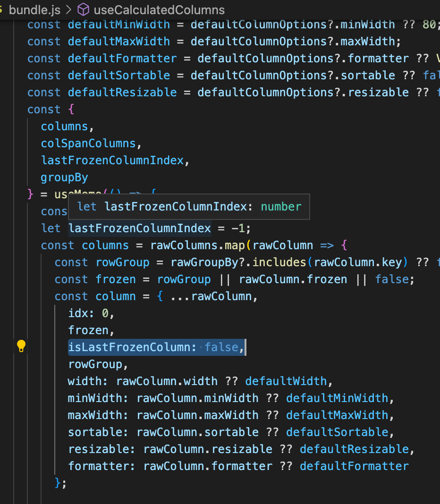Click the useCalculatedColumns symbol cube icon
Screen dimensions: 440x504
[x=83, y=9]
